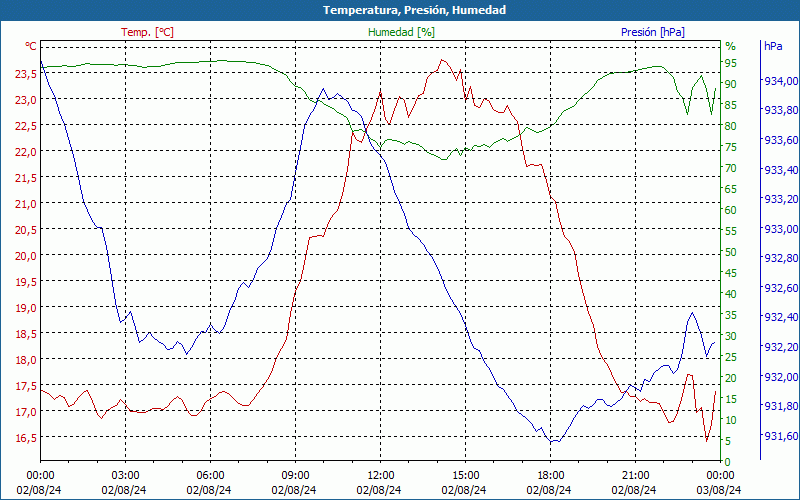Click temperature axis value 19,5

click(26, 282)
